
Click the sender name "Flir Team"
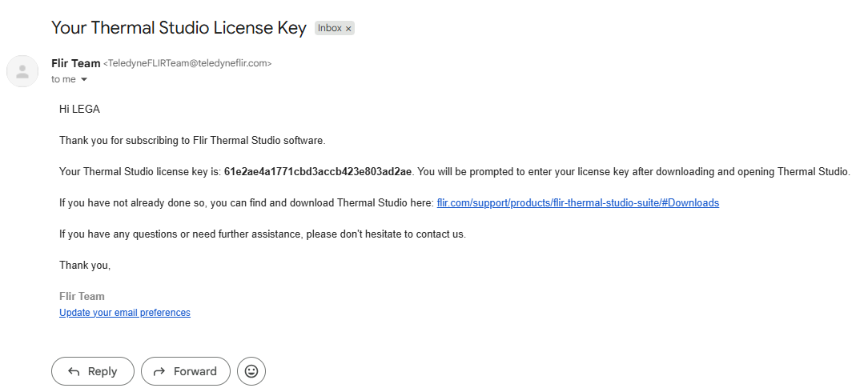[75, 63]
